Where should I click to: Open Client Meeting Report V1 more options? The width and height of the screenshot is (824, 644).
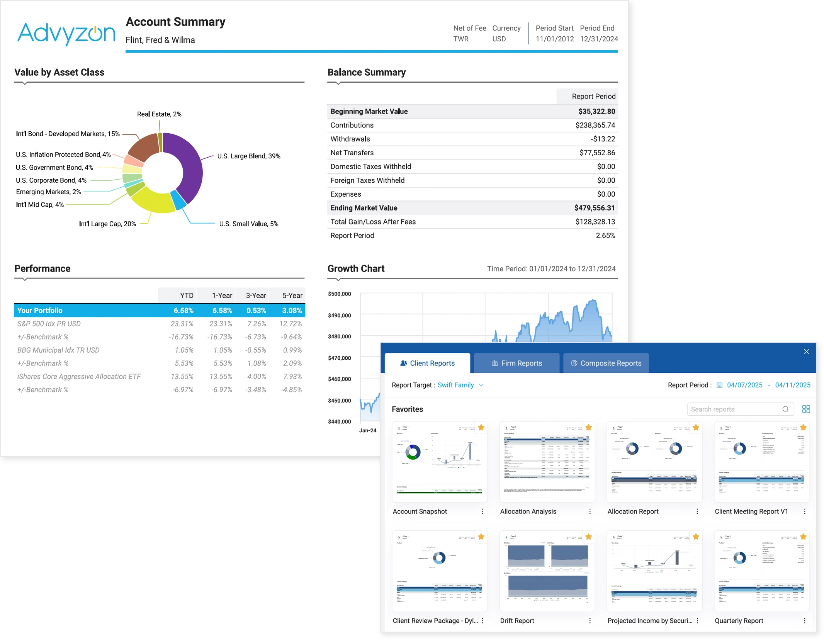tap(805, 511)
